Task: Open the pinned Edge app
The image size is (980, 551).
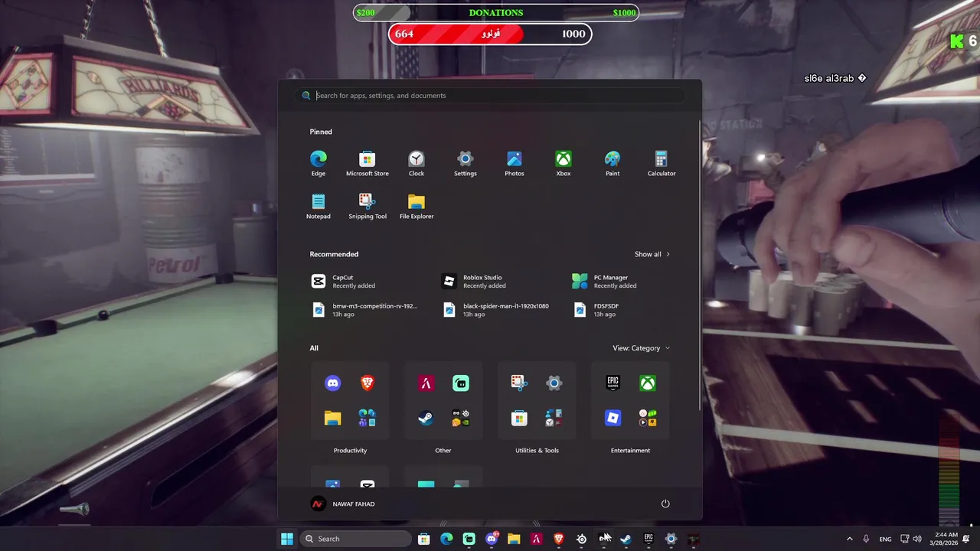Action: click(318, 164)
